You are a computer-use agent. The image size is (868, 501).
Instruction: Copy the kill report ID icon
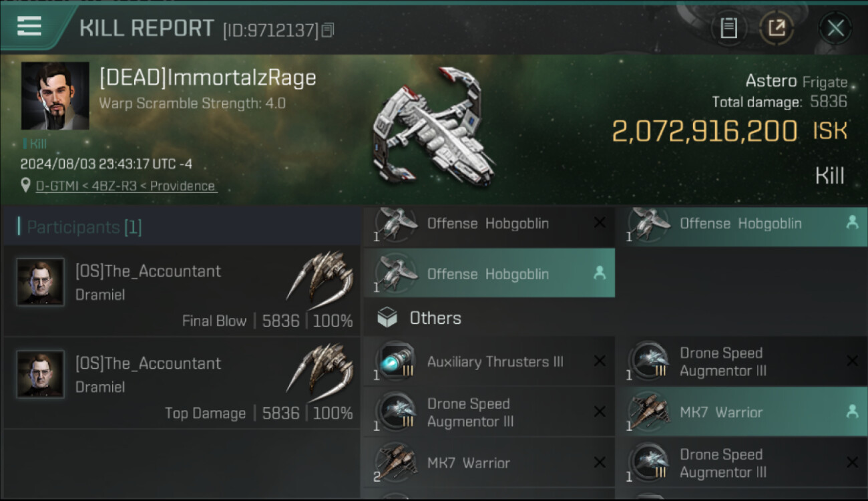[328, 30]
